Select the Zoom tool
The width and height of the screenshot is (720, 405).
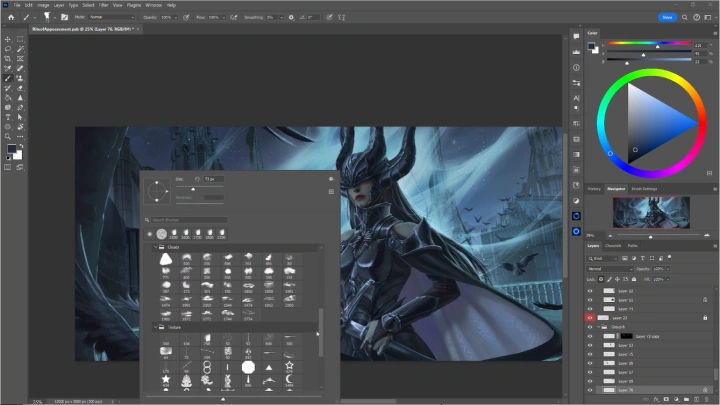click(x=8, y=136)
